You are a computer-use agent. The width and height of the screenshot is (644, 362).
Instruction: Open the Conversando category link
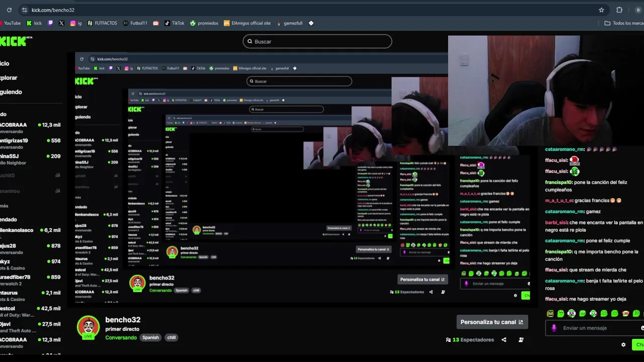121,337
